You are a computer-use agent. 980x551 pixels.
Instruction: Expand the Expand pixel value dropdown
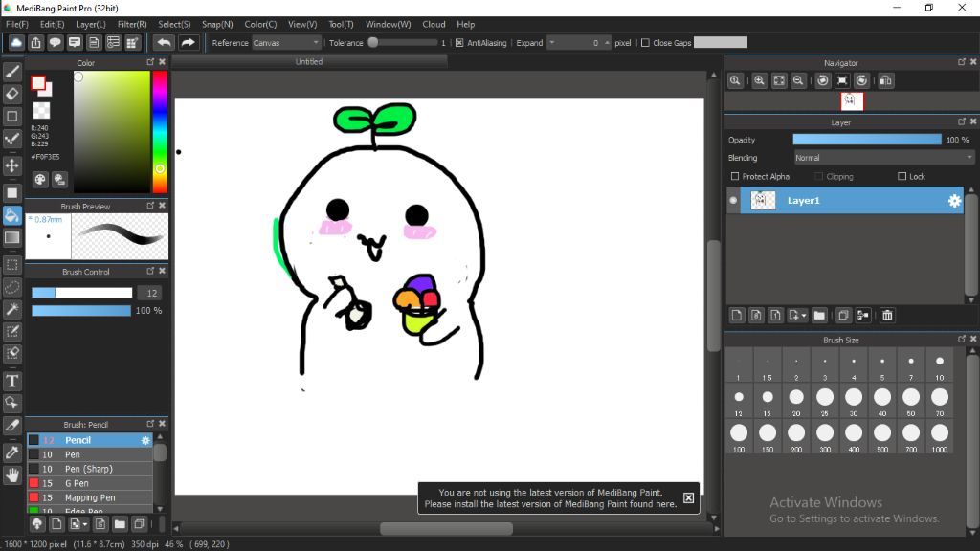click(x=552, y=43)
